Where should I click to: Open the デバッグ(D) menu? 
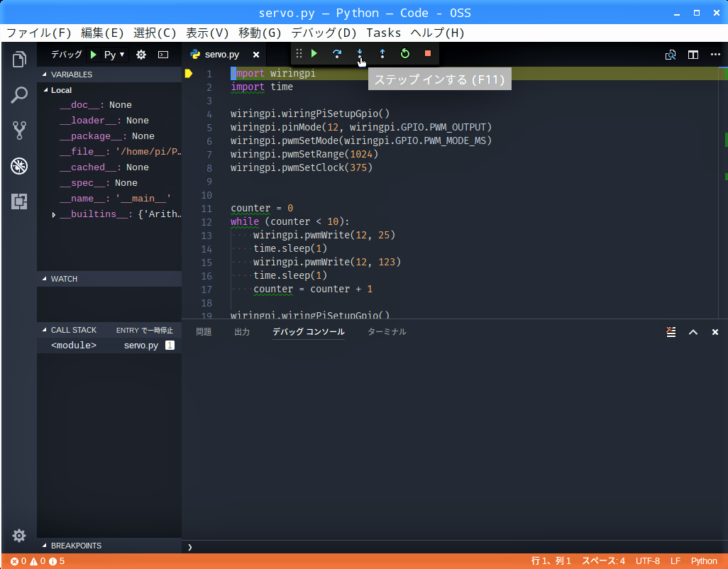[x=324, y=33]
